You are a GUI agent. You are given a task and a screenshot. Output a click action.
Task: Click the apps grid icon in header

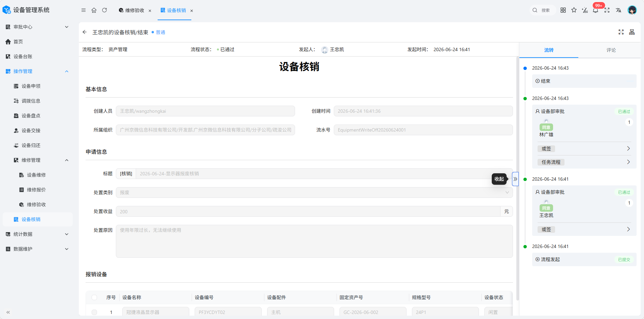coord(563,10)
